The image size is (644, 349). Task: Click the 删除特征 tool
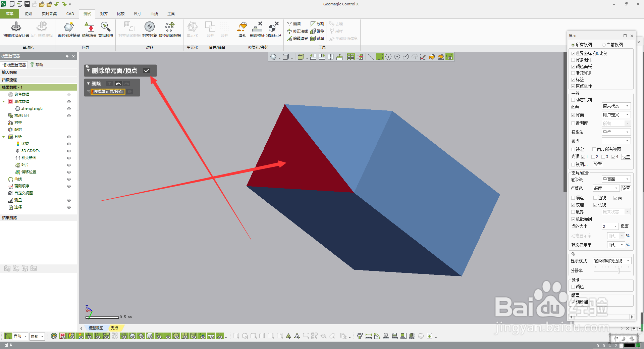pos(257,30)
